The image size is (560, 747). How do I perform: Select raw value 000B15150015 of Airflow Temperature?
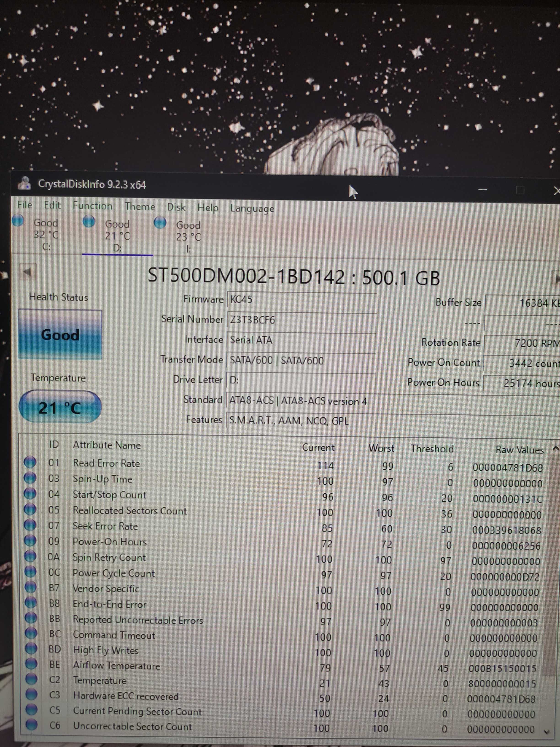pyautogui.click(x=502, y=668)
